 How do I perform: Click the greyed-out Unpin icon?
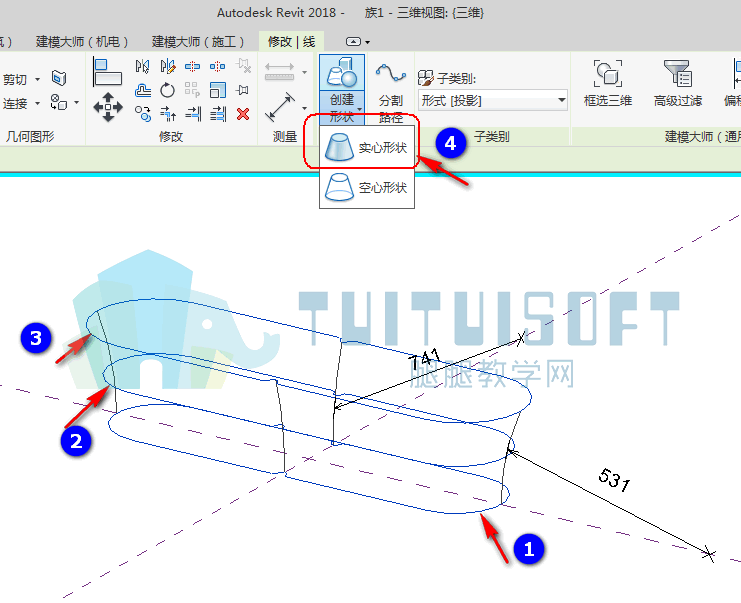(x=243, y=66)
